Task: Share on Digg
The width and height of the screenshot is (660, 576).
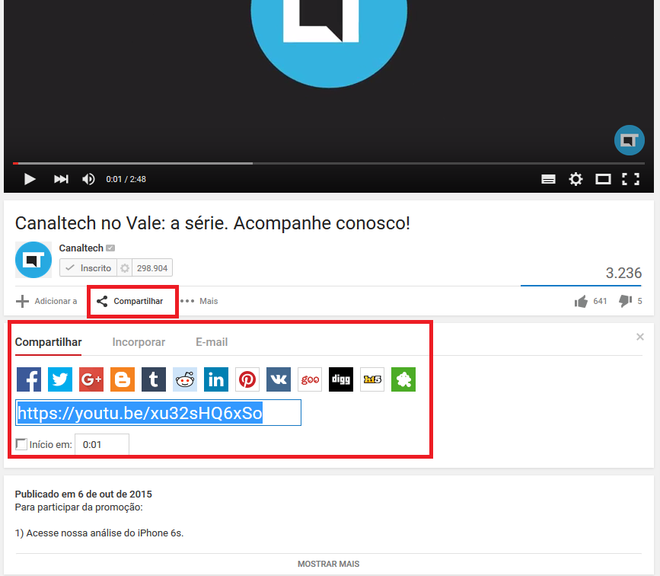Action: pos(341,379)
